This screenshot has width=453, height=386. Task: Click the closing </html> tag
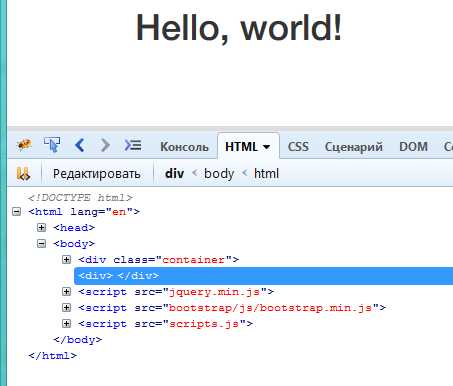[x=53, y=356]
